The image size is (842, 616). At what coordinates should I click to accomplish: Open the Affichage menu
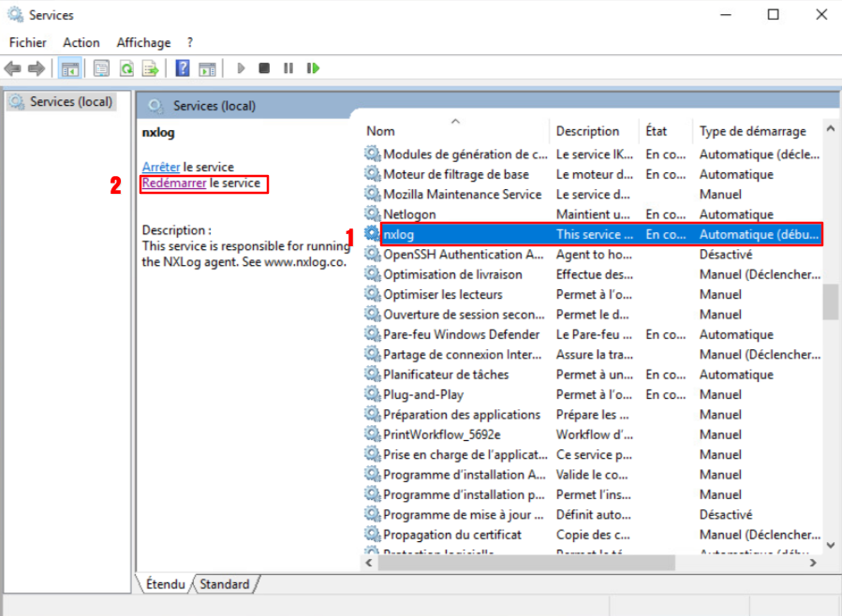(x=143, y=42)
